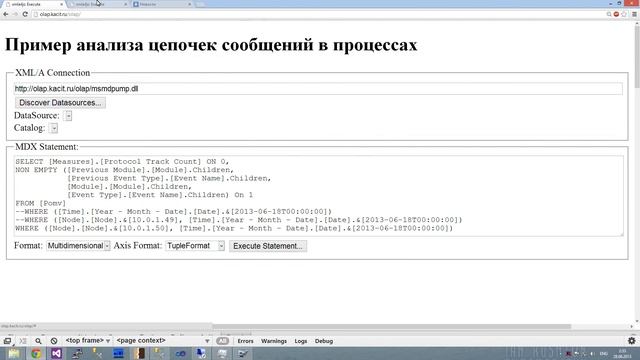The height and width of the screenshot is (360, 640).
Task: Open a new browser tab
Action: [x=200, y=4]
